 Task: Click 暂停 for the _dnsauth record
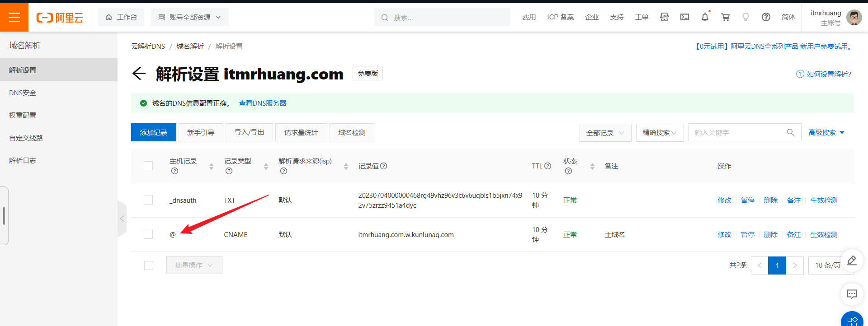coord(748,200)
